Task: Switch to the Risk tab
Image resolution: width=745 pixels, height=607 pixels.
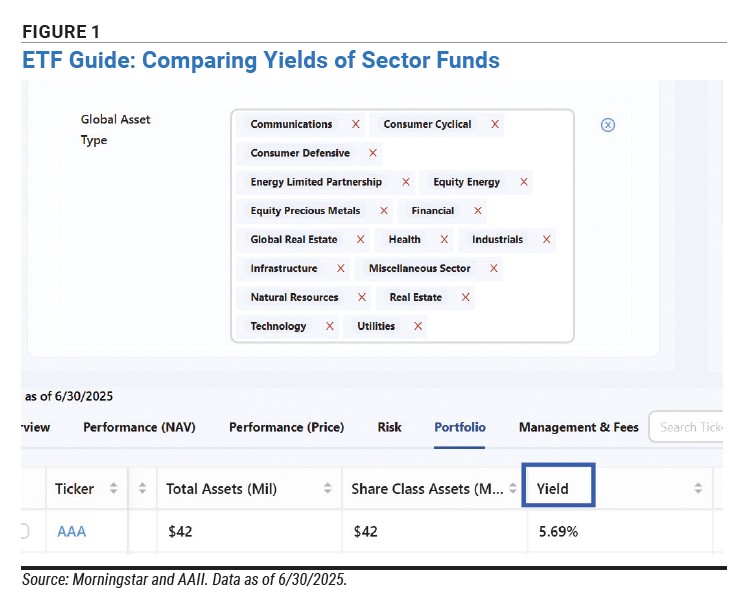Action: pyautogui.click(x=390, y=427)
